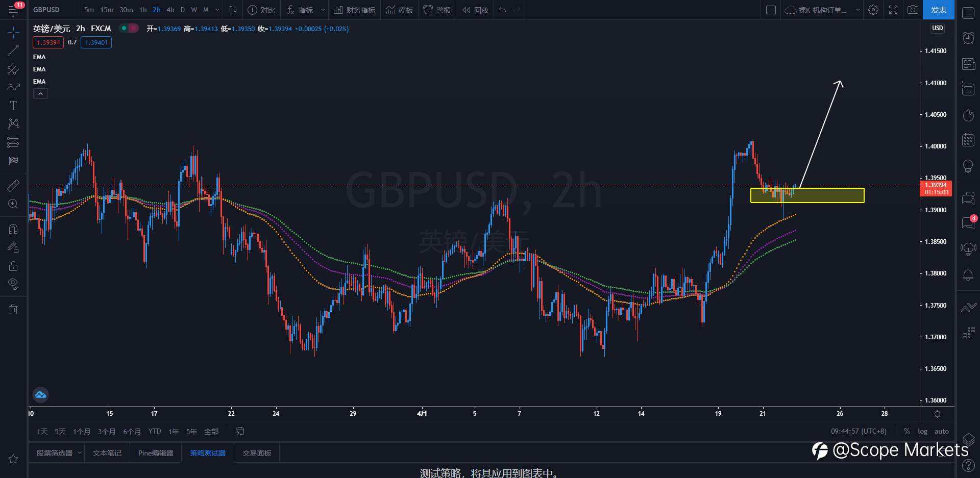This screenshot has width=980, height=478.
Task: Take a chart snapshot with camera
Action: pyautogui.click(x=913, y=10)
